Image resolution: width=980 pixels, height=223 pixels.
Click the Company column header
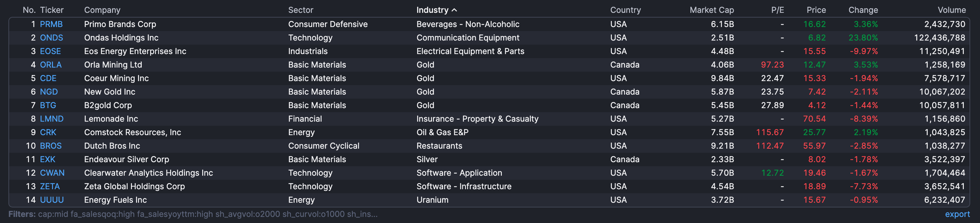102,10
